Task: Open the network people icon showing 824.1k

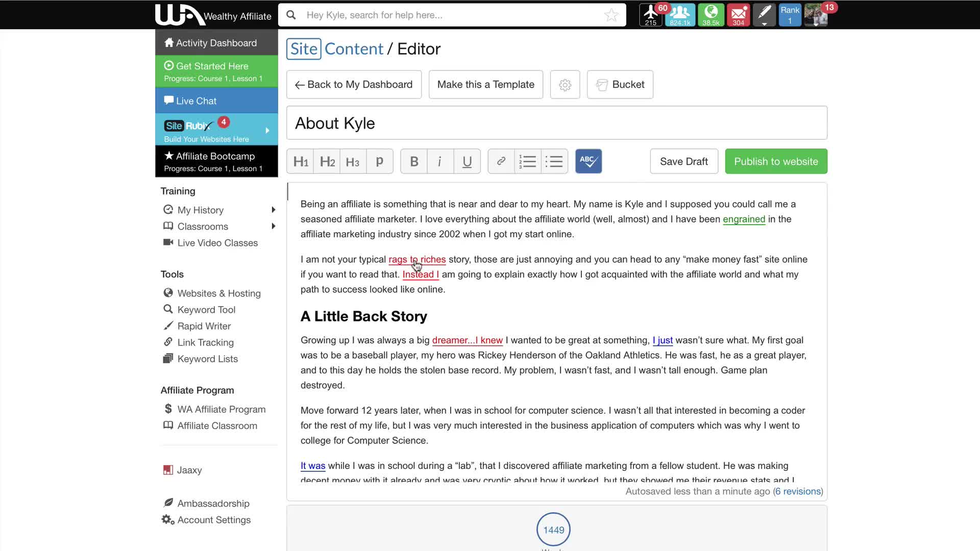Action: (x=680, y=15)
